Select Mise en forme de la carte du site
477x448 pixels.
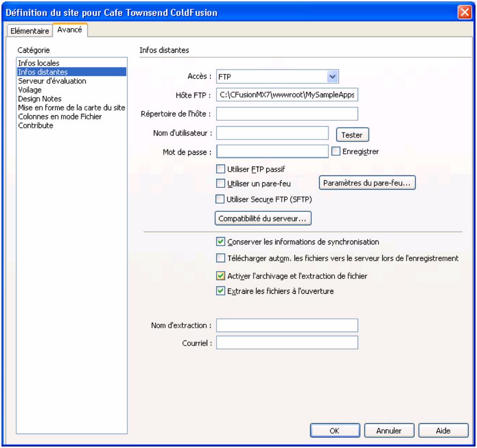(72, 107)
